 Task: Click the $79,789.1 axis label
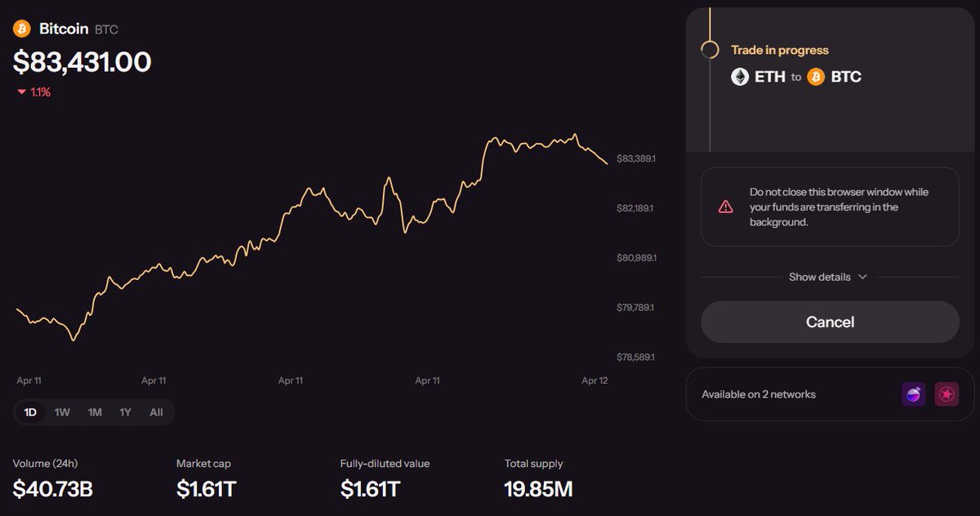[x=636, y=308]
